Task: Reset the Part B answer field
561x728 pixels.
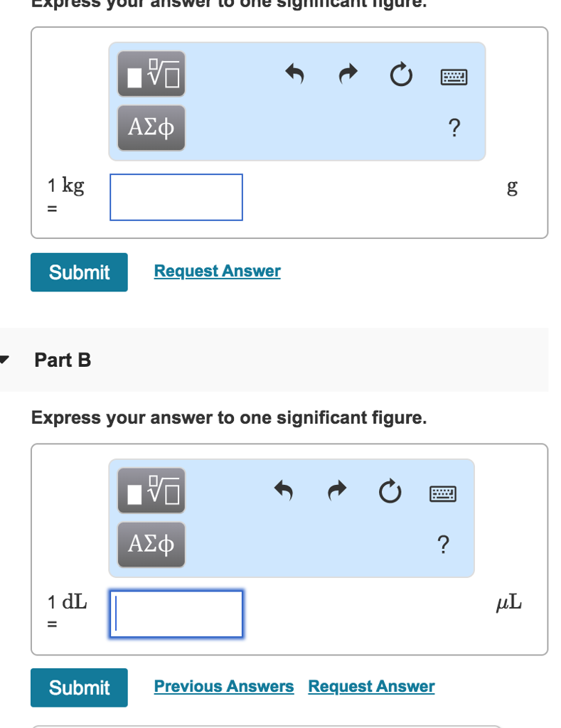Action: click(x=390, y=491)
